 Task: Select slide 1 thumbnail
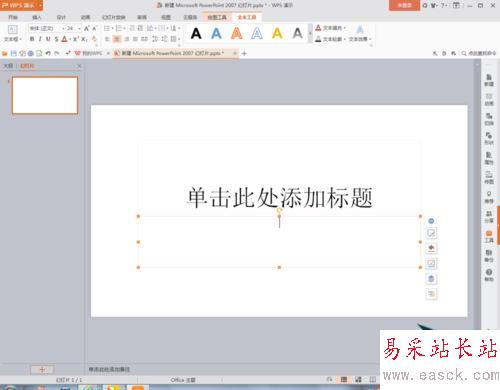[x=45, y=95]
